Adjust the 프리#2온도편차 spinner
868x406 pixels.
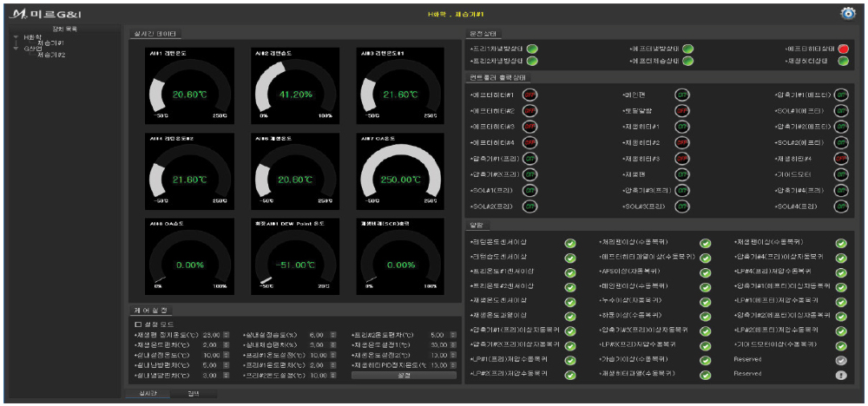point(452,335)
